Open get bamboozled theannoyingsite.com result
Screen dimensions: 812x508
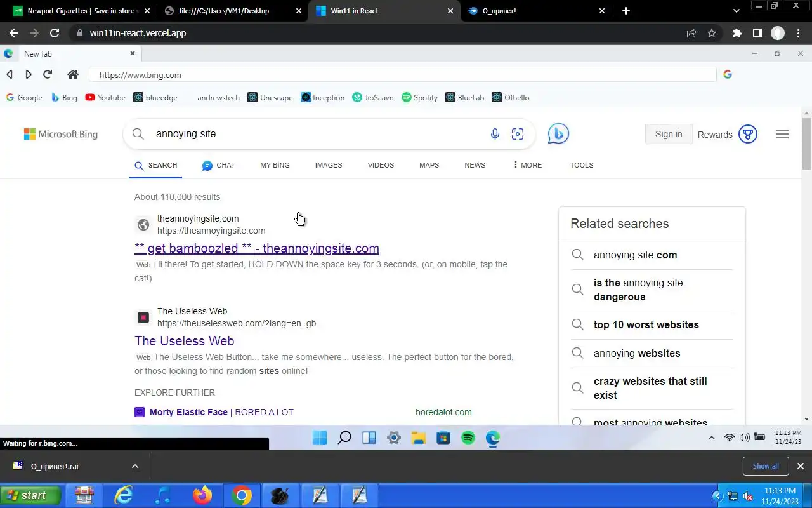[257, 248]
